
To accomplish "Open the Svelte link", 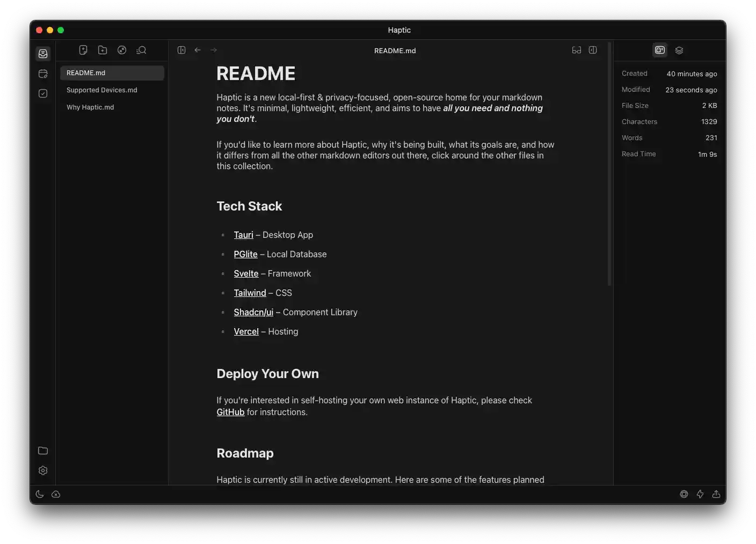I will [x=246, y=273].
